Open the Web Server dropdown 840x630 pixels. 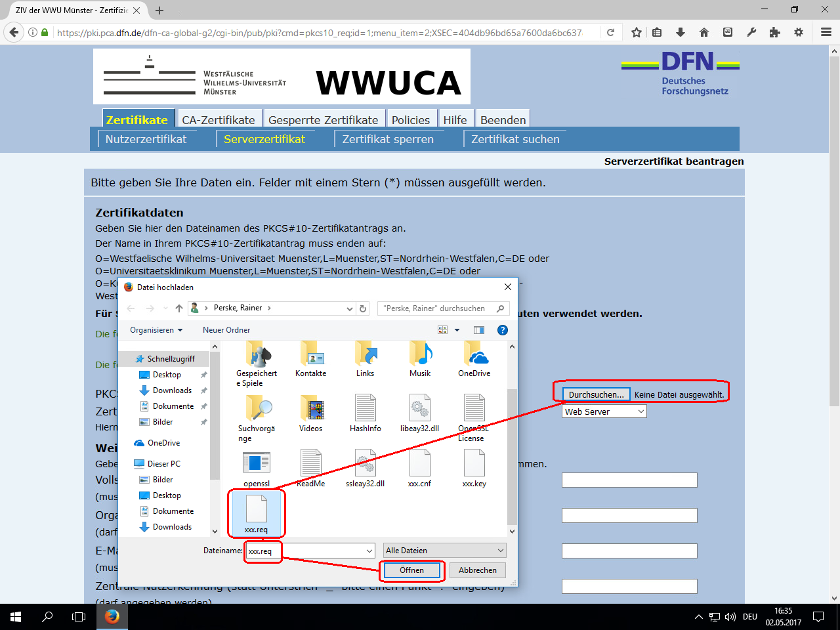click(x=604, y=411)
